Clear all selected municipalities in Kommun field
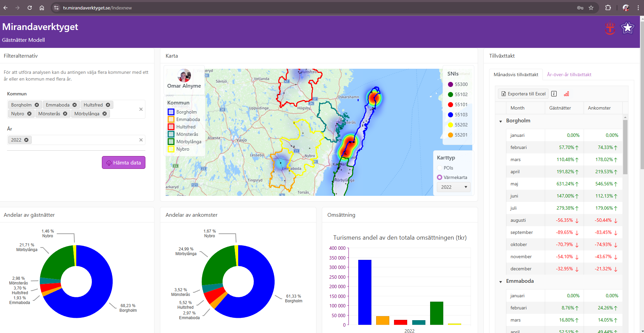This screenshot has width=644, height=333. [141, 109]
